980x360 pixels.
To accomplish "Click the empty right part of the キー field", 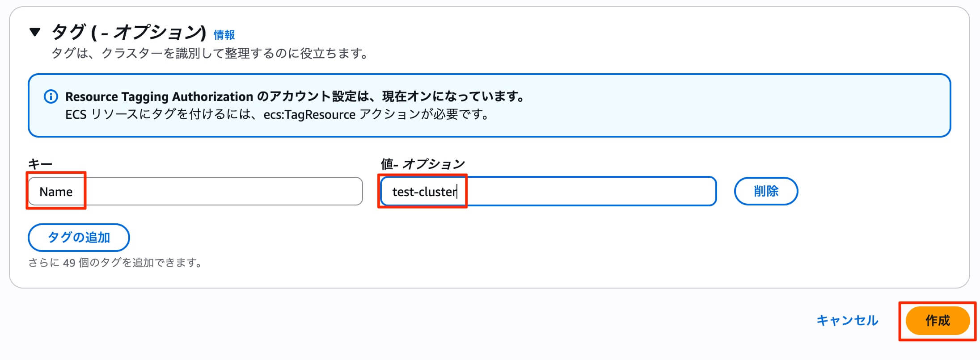I will click(x=268, y=192).
